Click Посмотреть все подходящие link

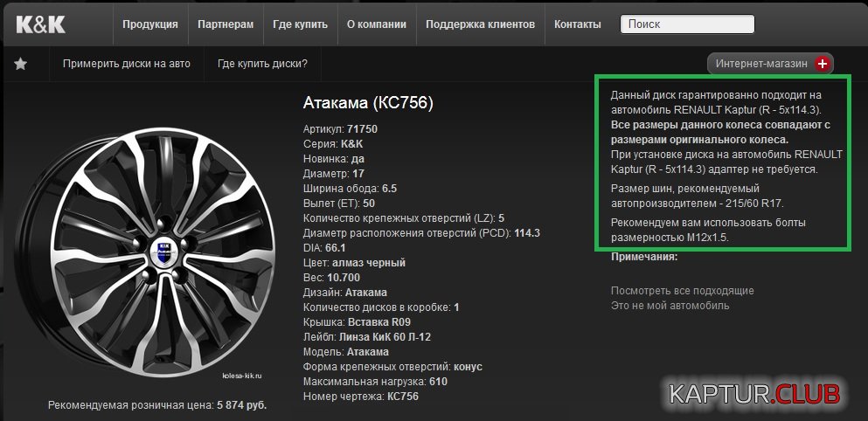682,291
